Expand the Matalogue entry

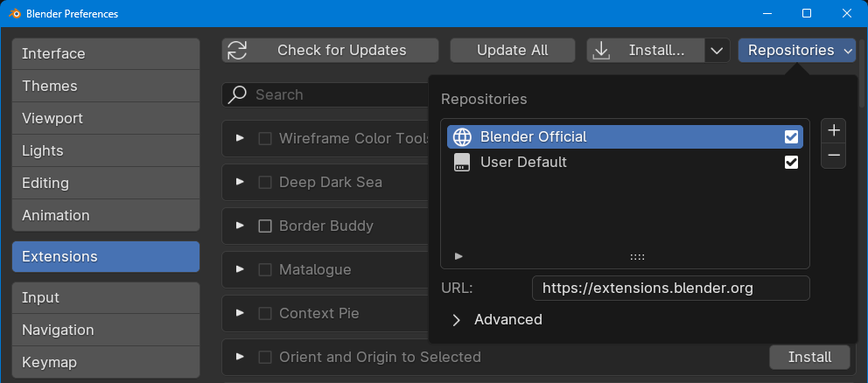pos(240,269)
